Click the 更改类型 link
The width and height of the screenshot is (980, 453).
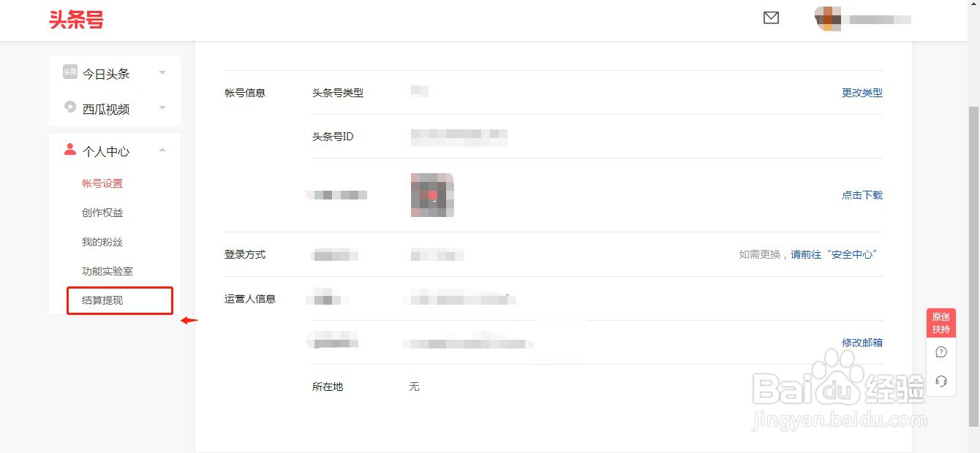(x=862, y=93)
